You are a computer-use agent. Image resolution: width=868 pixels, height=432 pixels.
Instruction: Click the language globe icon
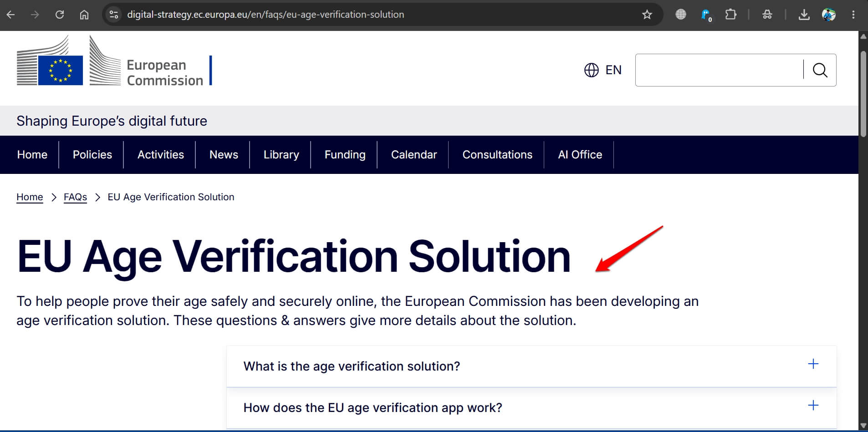coord(591,70)
